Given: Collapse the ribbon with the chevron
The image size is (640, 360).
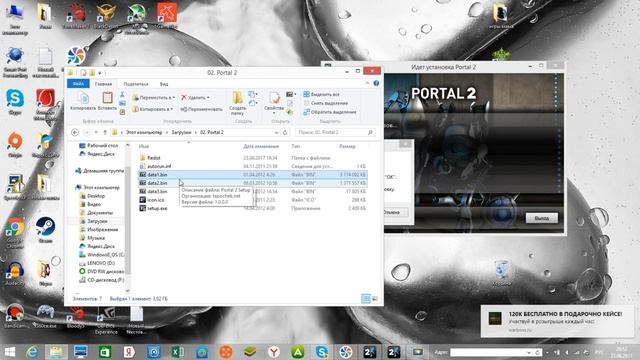Looking at the screenshot, I should click(367, 83).
